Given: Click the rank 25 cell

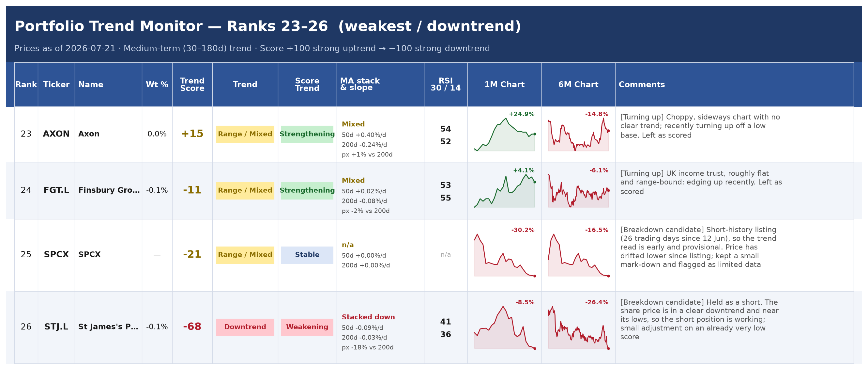Looking at the screenshot, I should pyautogui.click(x=26, y=254).
